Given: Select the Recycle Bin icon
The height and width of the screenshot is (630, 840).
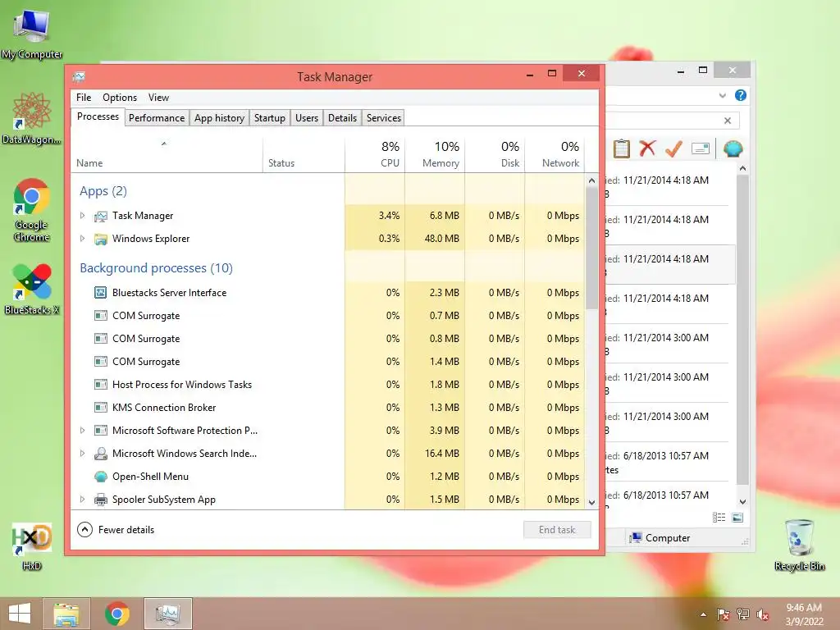Looking at the screenshot, I should [799, 546].
